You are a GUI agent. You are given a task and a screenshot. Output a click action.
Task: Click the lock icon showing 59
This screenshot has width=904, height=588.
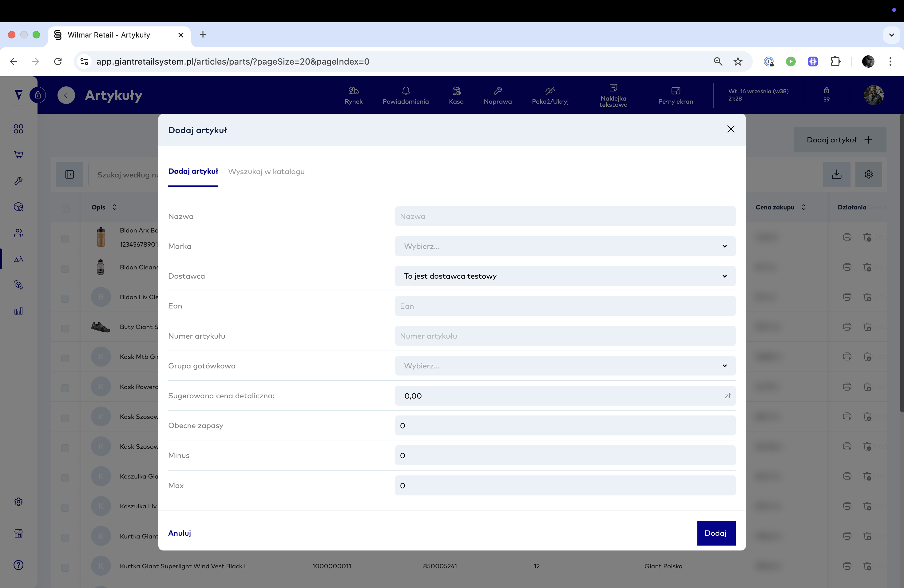coord(826,94)
